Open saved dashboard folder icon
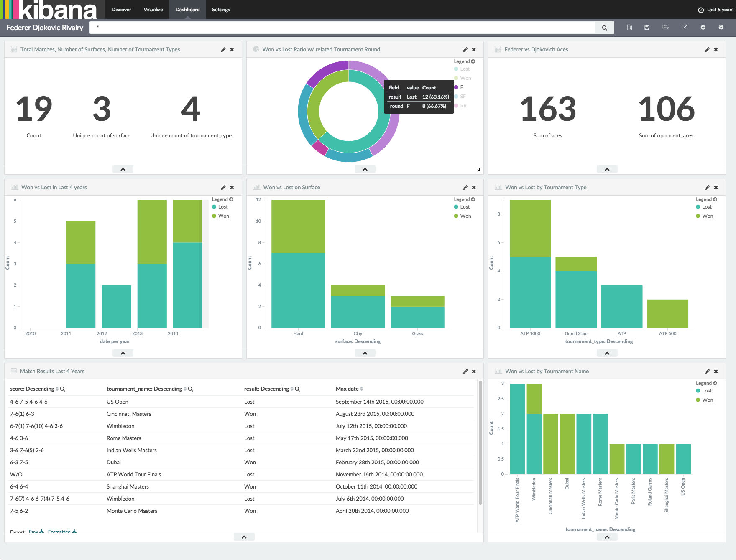 tap(665, 27)
